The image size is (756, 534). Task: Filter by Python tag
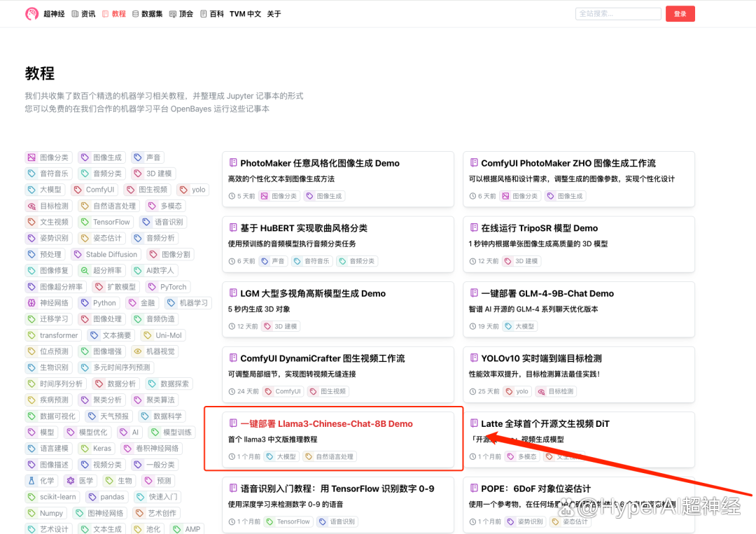pos(99,302)
